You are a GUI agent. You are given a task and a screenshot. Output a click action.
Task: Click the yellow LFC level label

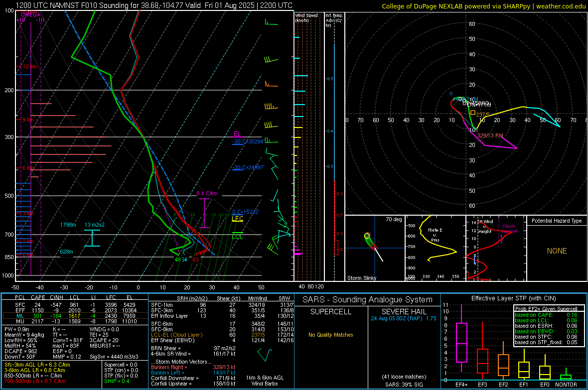237,218
